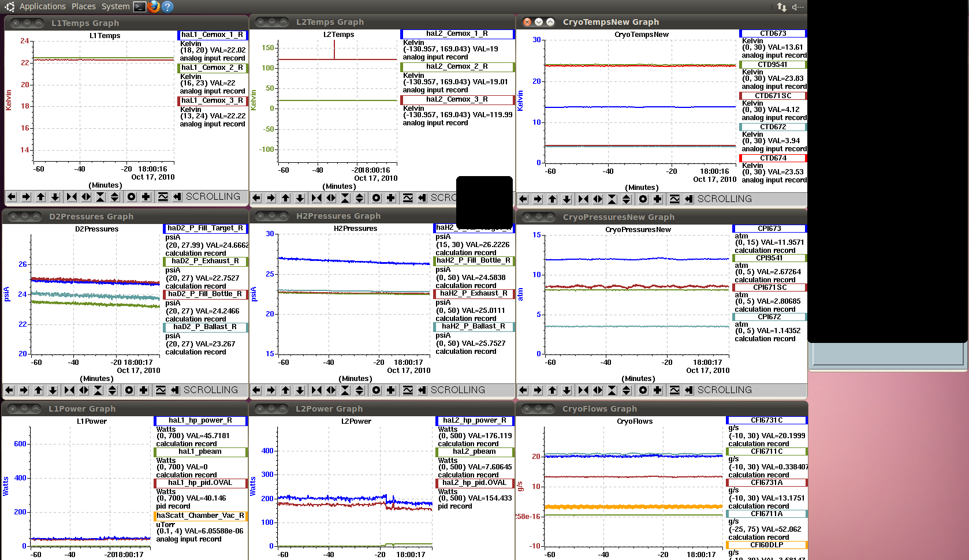Select haD2_P_Exhaust_R channel in D2Pressures legend
The image size is (969, 560).
(x=206, y=261)
